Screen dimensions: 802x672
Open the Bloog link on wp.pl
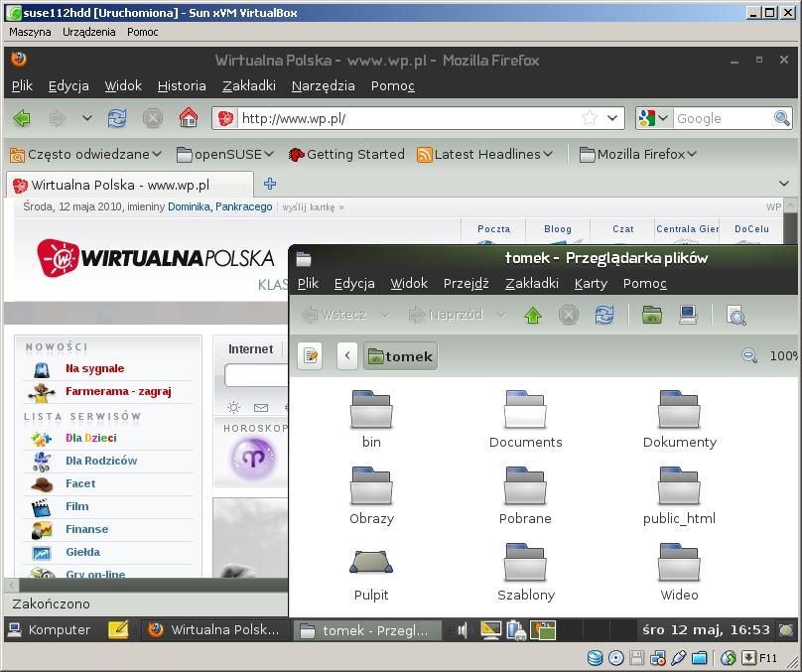tap(558, 229)
